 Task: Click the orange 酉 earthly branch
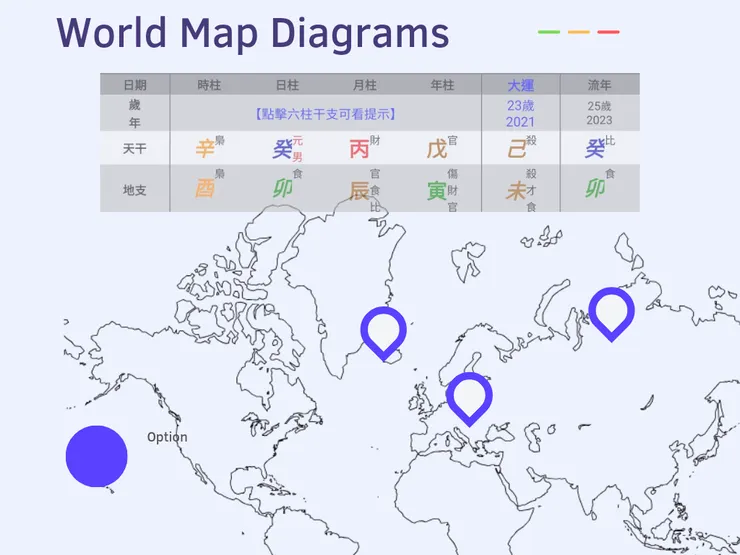tap(205, 190)
